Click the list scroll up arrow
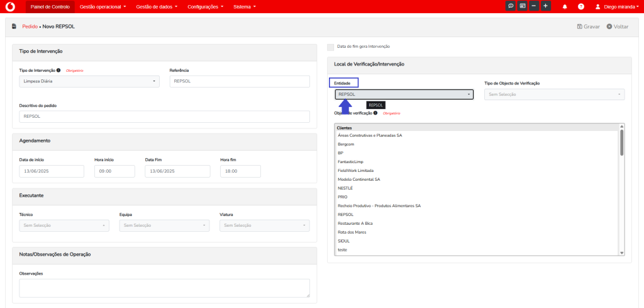Viewport: 644px width, 308px height. pos(621,126)
